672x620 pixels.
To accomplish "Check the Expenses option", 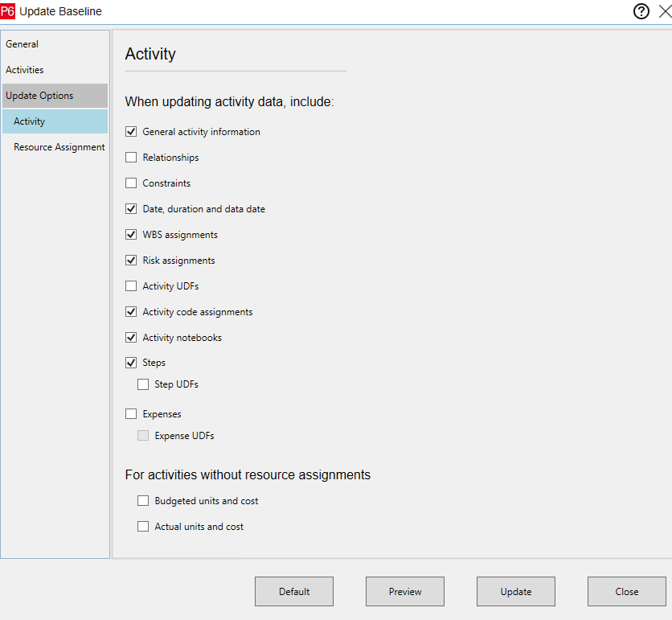I will pos(131,413).
